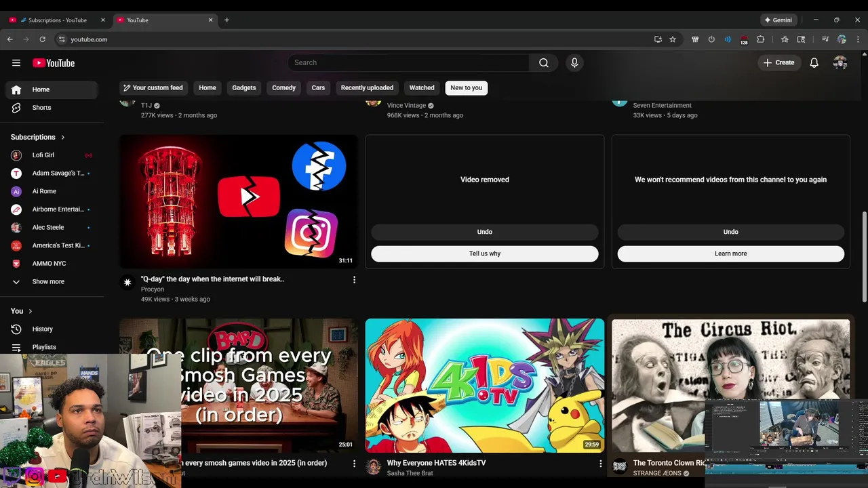
Task: Open the YouTube account avatar menu
Action: tap(840, 63)
